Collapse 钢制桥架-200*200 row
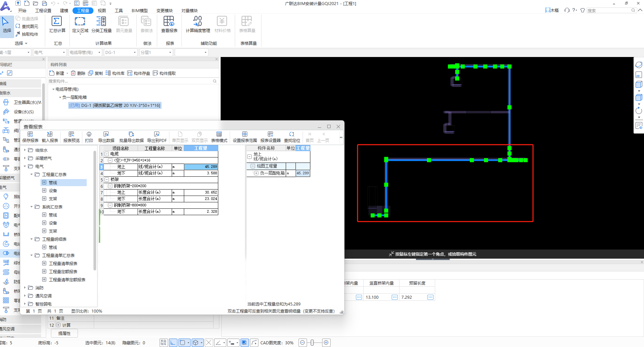 coord(110,186)
